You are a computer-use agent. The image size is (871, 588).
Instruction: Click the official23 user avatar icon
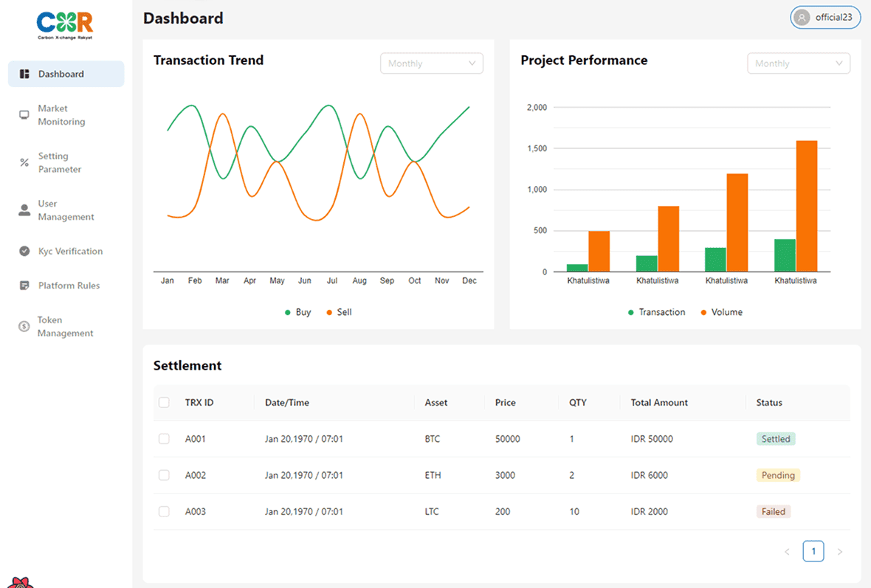[802, 18]
